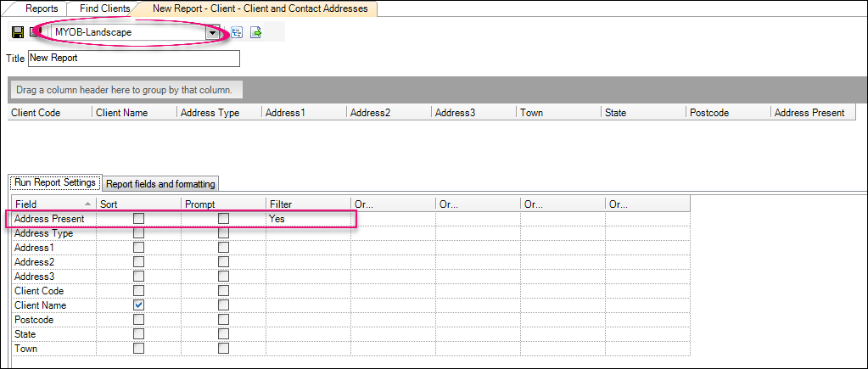Select the New Report - Client and Contact Addresses tab
Screen dimensions: 868x369
click(260, 8)
